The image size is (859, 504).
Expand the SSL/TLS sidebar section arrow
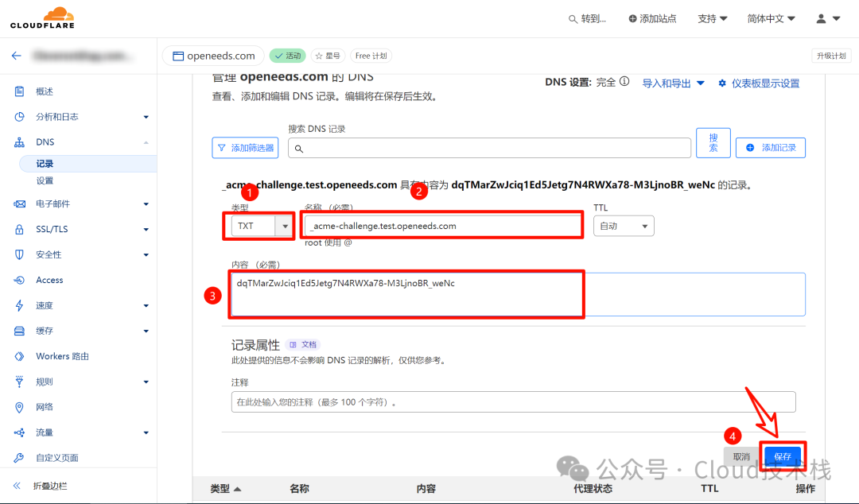[x=146, y=230]
